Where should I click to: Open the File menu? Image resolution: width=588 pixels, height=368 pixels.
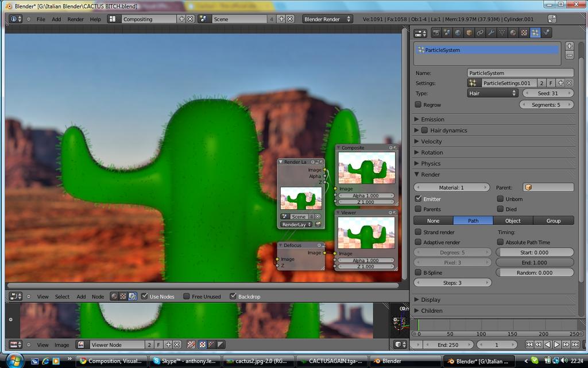tap(41, 19)
